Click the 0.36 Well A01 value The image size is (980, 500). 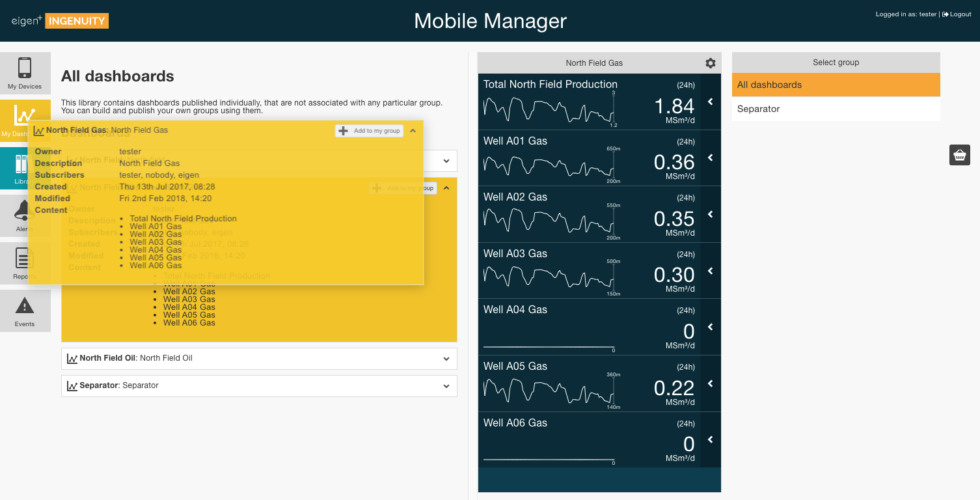click(x=674, y=162)
